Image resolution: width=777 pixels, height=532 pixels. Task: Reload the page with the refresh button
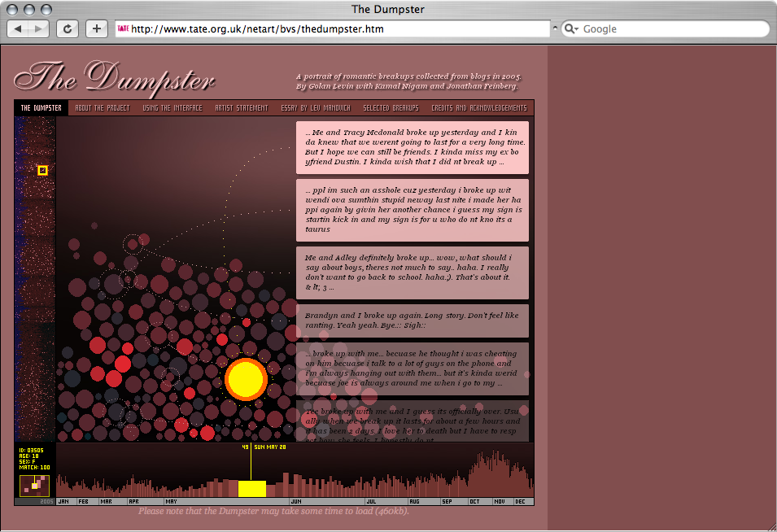click(x=67, y=29)
